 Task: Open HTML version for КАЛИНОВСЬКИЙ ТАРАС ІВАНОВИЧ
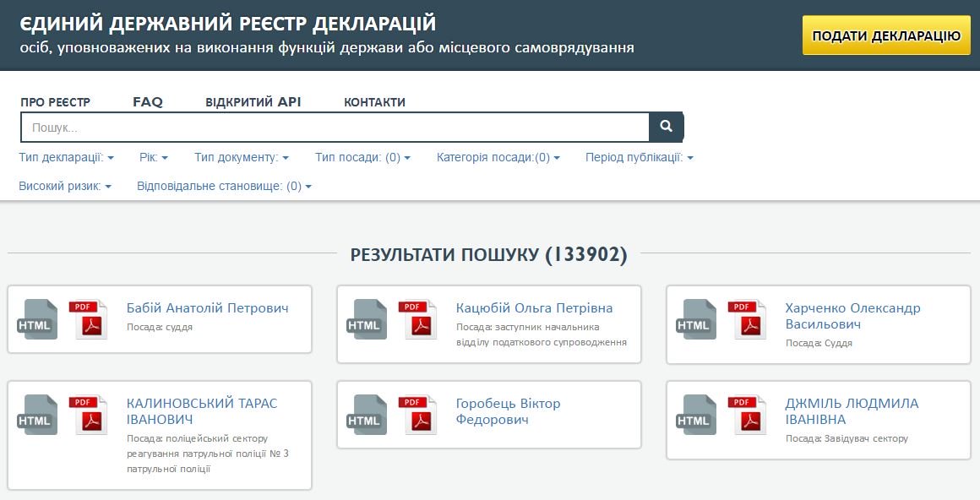pos(37,415)
